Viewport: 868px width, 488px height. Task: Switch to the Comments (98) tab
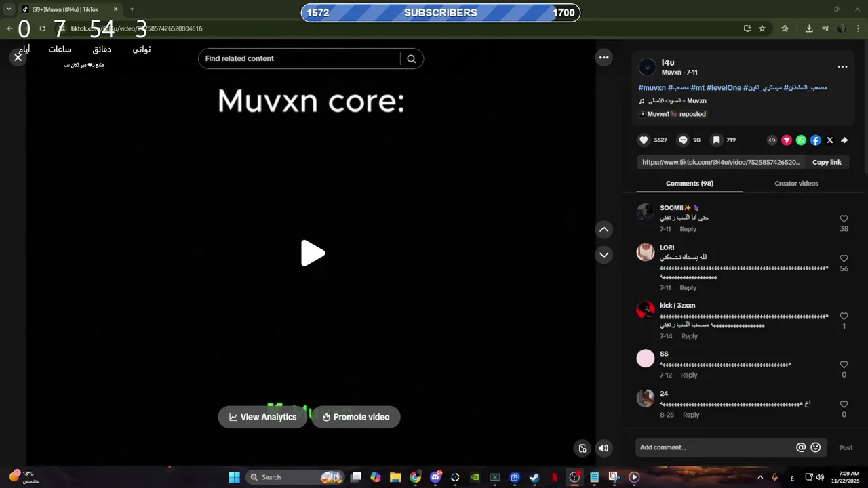pyautogui.click(x=689, y=184)
